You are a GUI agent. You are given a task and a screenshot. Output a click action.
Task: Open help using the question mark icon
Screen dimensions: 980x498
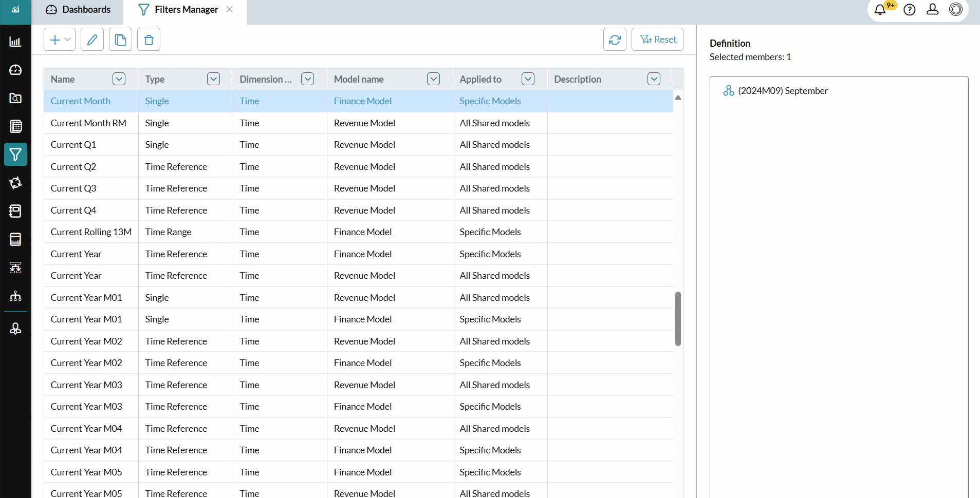909,9
